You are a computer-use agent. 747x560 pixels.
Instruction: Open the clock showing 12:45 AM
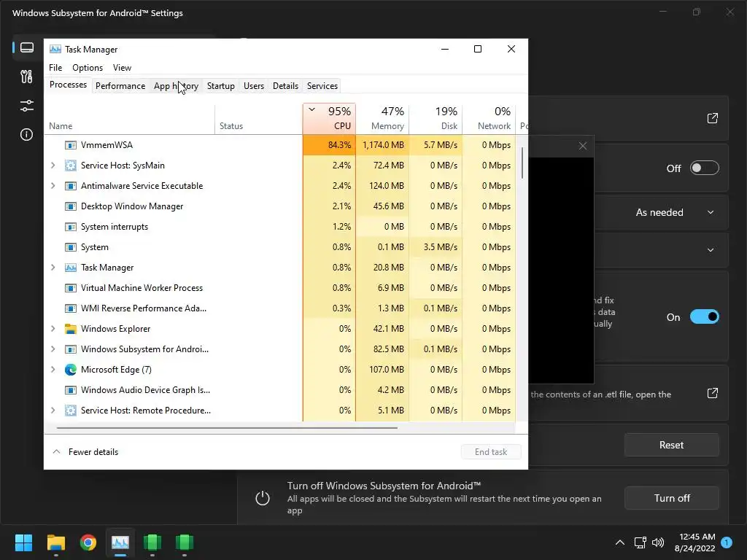[x=694, y=542]
